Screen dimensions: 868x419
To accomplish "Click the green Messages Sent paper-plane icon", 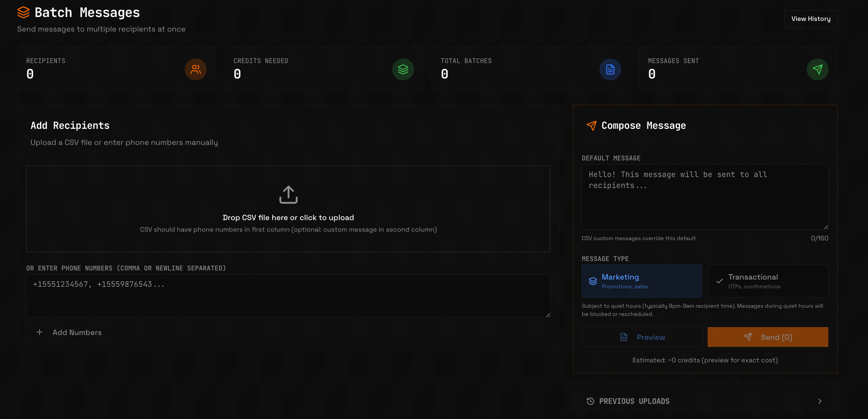I will [x=817, y=69].
